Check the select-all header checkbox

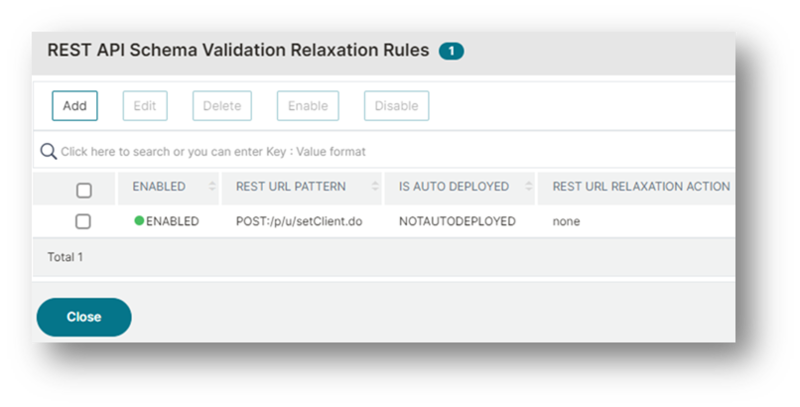click(x=84, y=190)
